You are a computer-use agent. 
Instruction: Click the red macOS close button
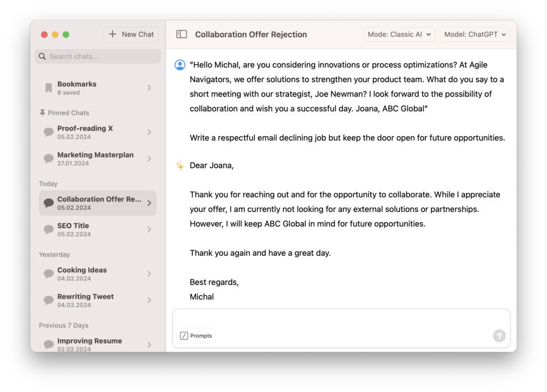pos(44,35)
